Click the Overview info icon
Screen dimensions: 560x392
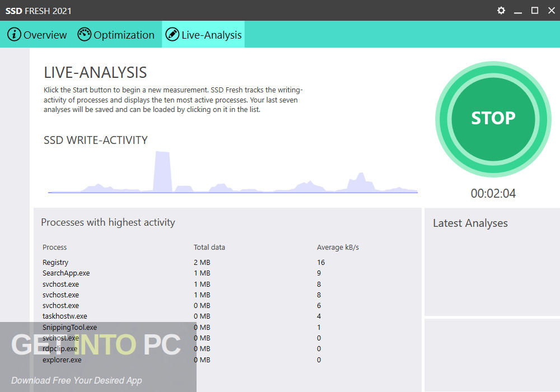(x=15, y=35)
